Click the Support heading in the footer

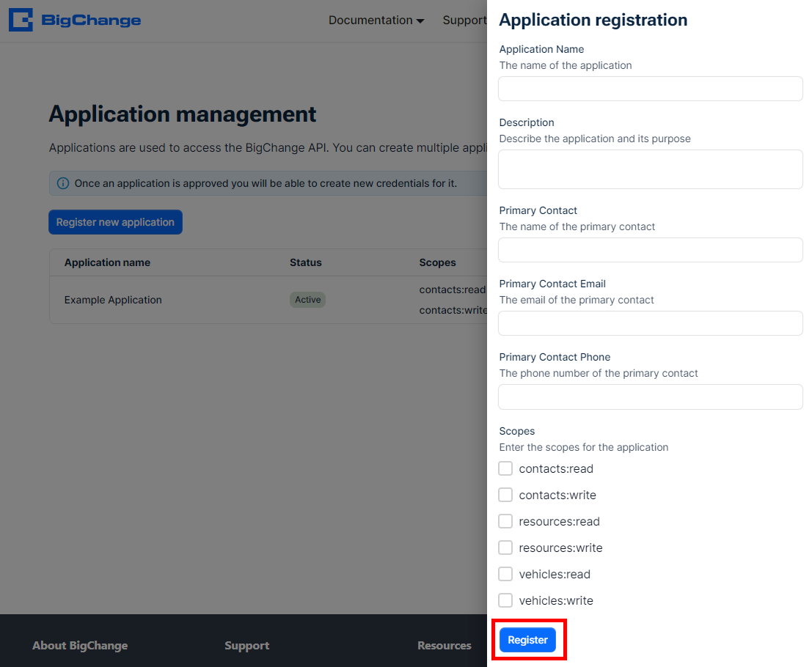[x=247, y=646]
